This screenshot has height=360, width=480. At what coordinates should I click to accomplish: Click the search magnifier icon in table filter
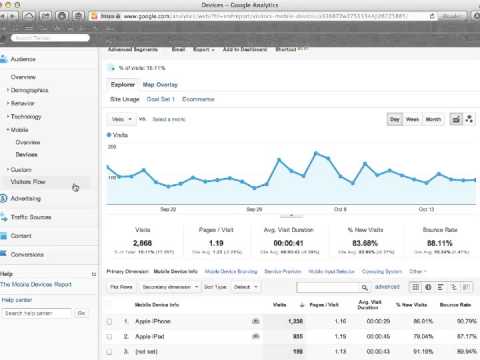pyautogui.click(x=365, y=287)
